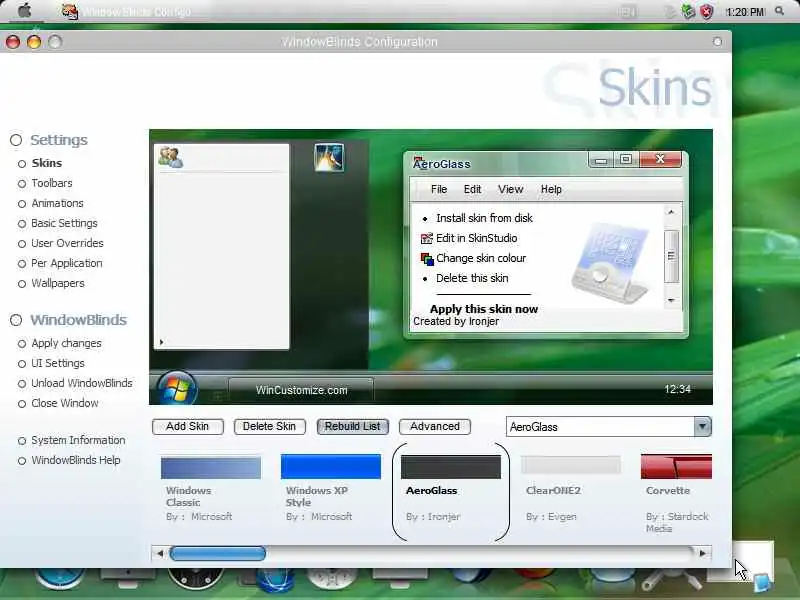Click the round pill button in title bar
This screenshot has width=800, height=600.
[x=717, y=41]
